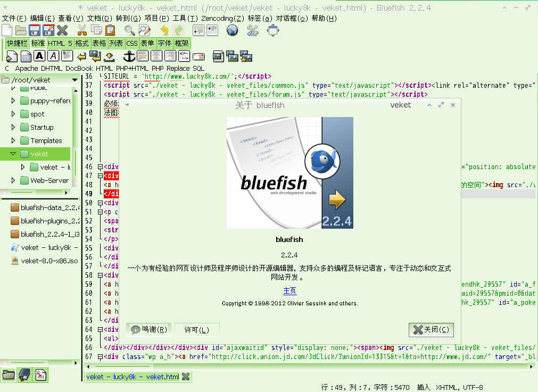Expand the Web-Server folder
The image size is (538, 392).
tap(13, 180)
